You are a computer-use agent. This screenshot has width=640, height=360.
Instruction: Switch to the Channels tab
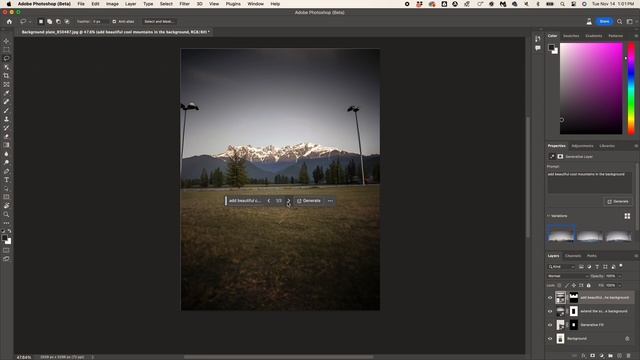573,256
